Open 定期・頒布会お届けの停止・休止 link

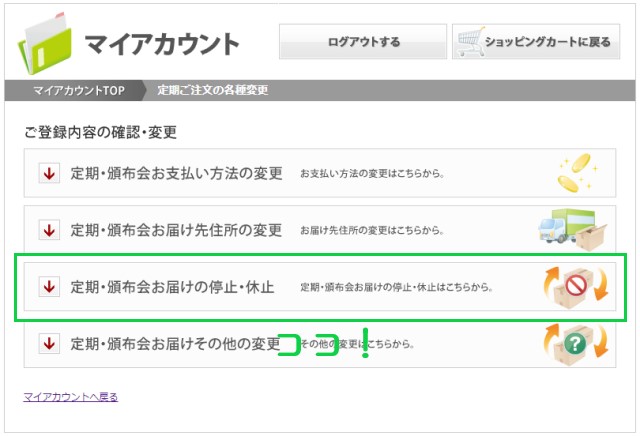click(x=172, y=287)
